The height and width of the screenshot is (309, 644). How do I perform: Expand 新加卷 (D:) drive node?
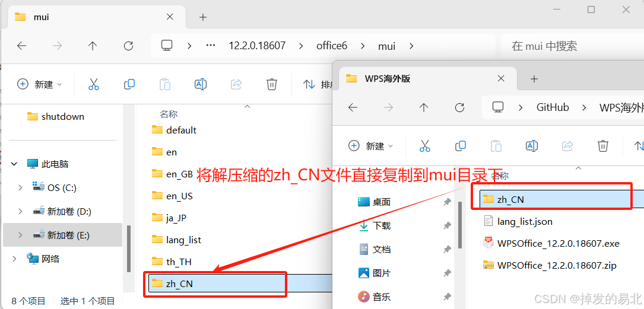(20, 211)
